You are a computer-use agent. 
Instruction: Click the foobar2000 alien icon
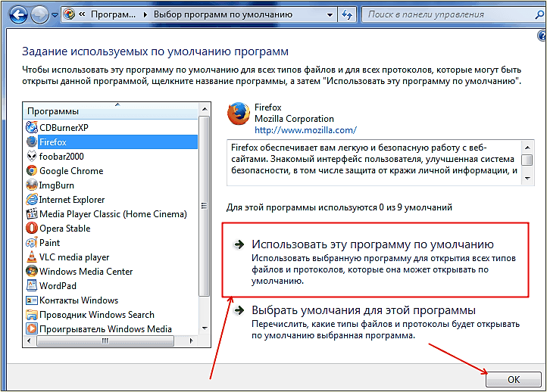32,157
